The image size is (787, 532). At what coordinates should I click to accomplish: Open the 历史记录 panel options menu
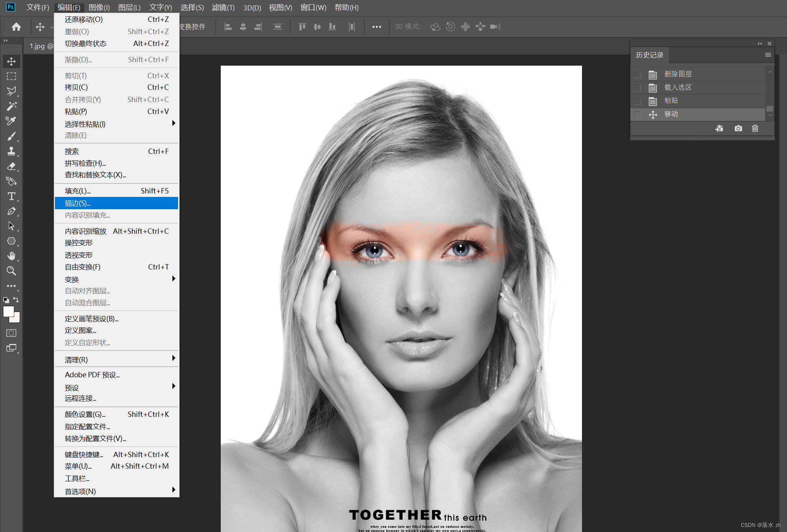[x=768, y=55]
